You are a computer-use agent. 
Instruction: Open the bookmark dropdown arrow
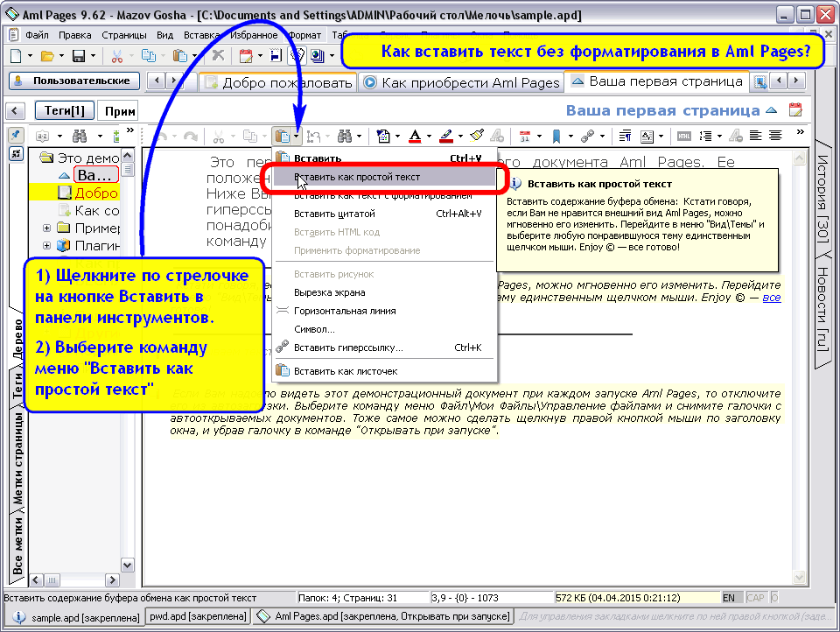point(570,137)
